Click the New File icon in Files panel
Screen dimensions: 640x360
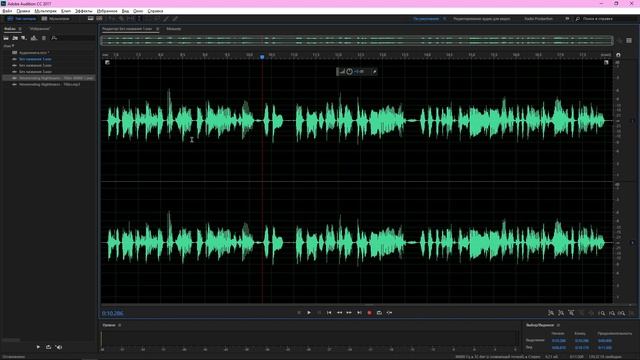[24, 38]
